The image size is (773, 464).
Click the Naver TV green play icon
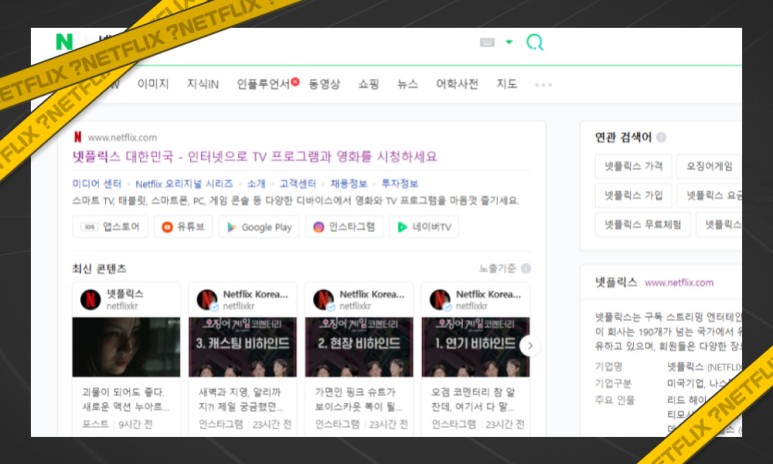coord(402,227)
